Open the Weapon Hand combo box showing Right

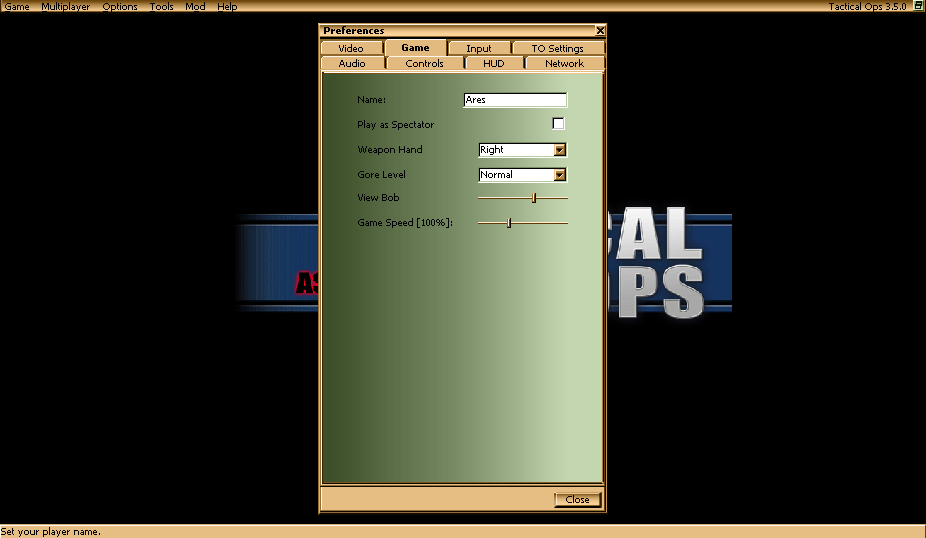click(x=516, y=150)
